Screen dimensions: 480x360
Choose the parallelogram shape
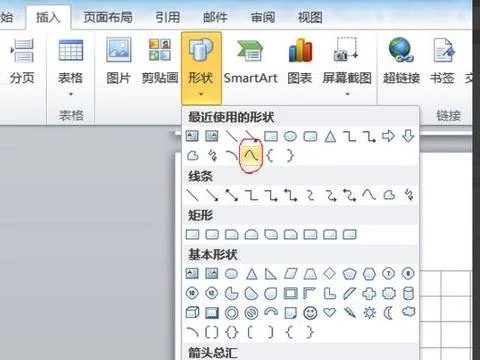click(x=290, y=274)
